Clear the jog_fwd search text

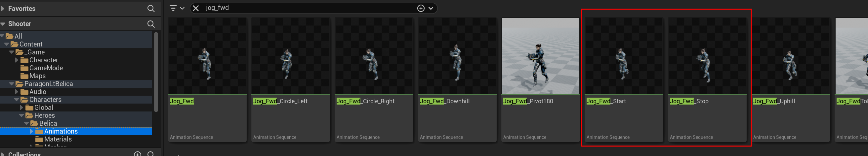pos(196,8)
